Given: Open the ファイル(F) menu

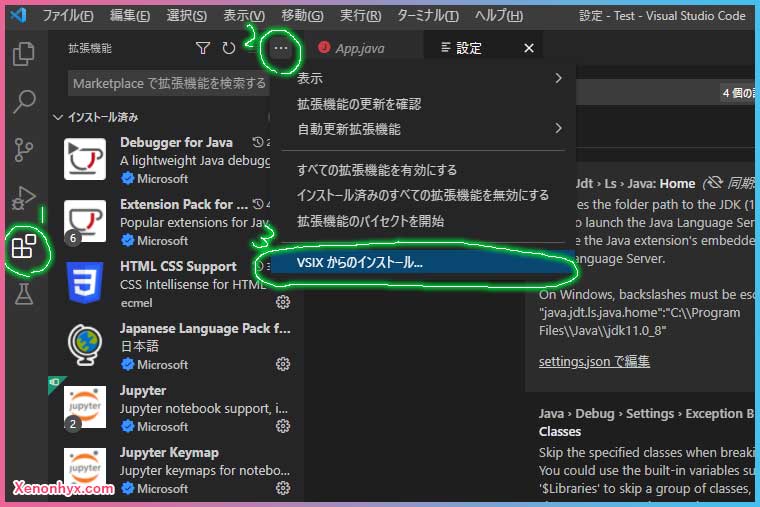Looking at the screenshot, I should [x=68, y=16].
